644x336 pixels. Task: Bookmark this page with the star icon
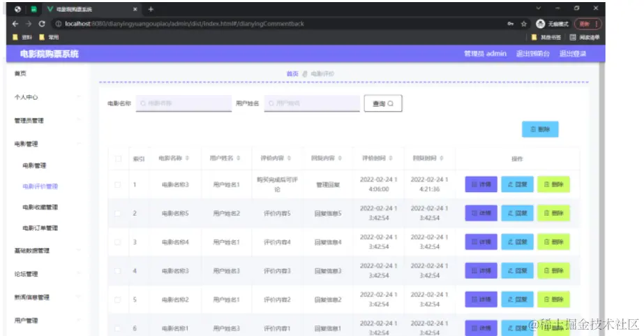[524, 24]
